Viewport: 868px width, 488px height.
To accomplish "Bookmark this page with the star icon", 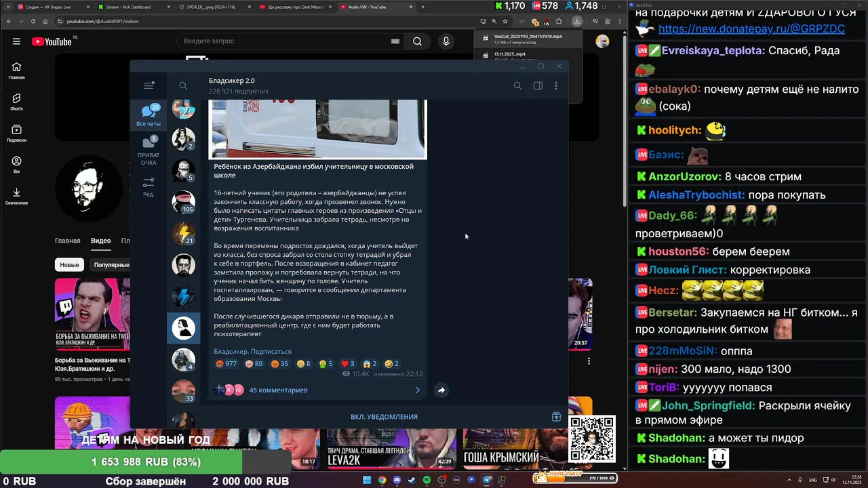I will 505,21.
